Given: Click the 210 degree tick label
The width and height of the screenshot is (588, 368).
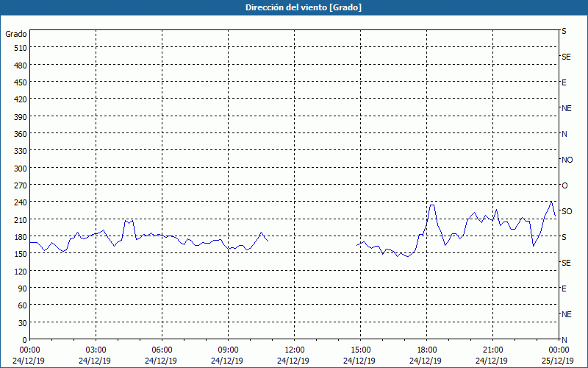Looking at the screenshot, I should [x=21, y=219].
